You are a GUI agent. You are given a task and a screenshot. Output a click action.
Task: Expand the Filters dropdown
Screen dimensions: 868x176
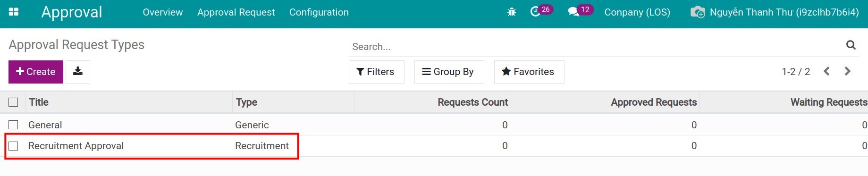[x=376, y=72]
